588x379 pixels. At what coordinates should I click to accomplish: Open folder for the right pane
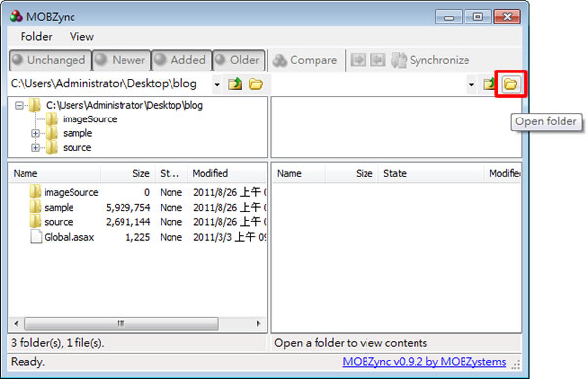[x=511, y=84]
